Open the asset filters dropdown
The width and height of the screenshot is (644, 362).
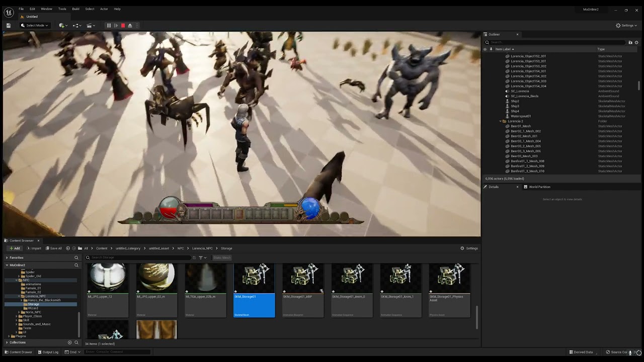tap(202, 257)
